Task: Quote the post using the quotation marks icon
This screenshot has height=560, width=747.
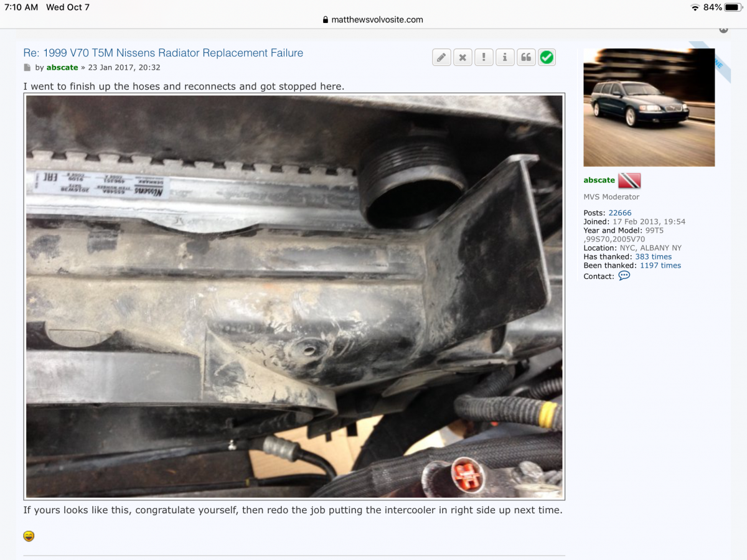Action: pyautogui.click(x=526, y=57)
